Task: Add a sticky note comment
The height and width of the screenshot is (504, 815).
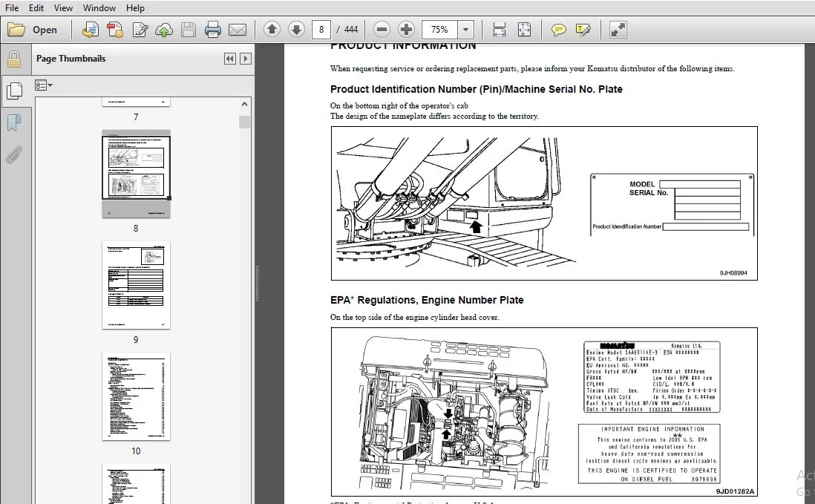Action: (x=558, y=30)
